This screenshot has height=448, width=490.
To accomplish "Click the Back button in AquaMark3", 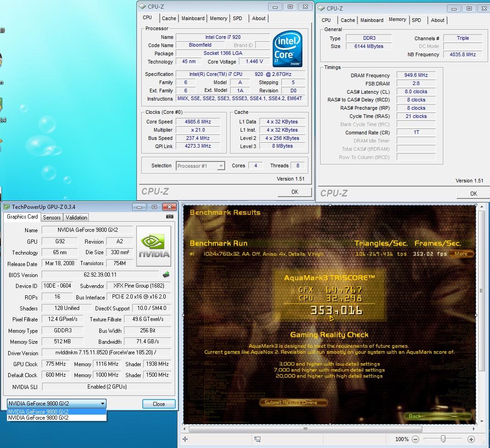I will click(437, 416).
